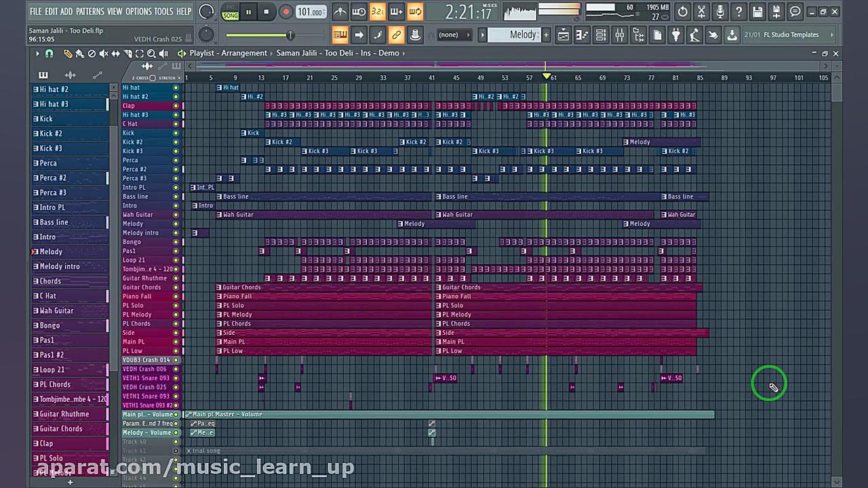Image resolution: width=868 pixels, height=488 pixels.
Task: Mute the Clap track
Action: (176, 106)
